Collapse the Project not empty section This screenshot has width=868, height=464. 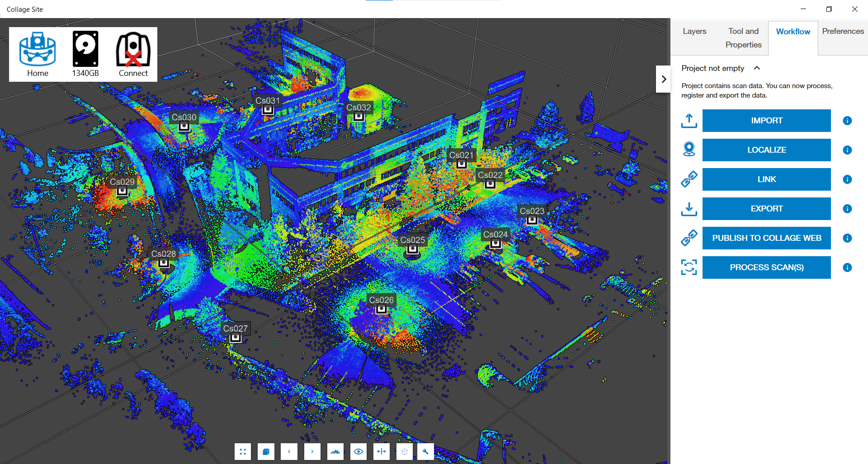(757, 68)
